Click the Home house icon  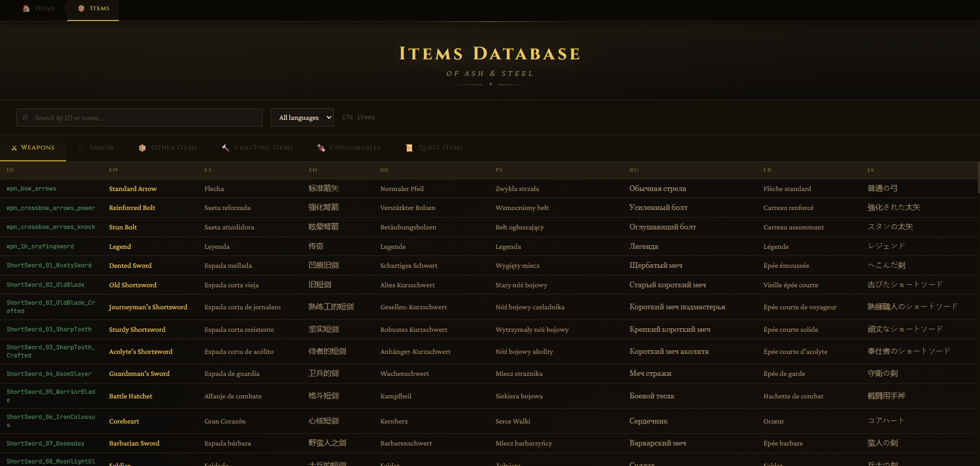tap(26, 8)
